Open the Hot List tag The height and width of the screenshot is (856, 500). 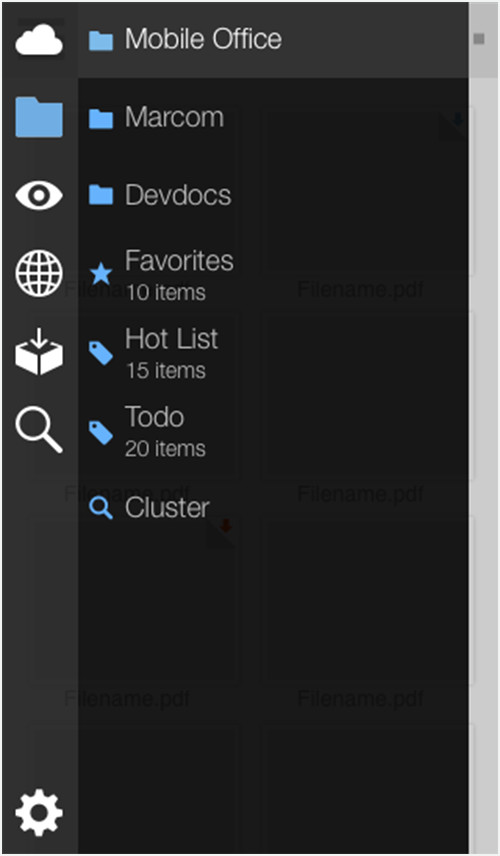(x=273, y=352)
